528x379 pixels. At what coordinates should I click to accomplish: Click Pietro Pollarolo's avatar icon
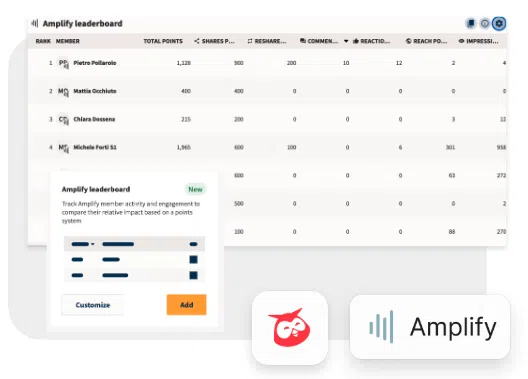tap(63, 63)
